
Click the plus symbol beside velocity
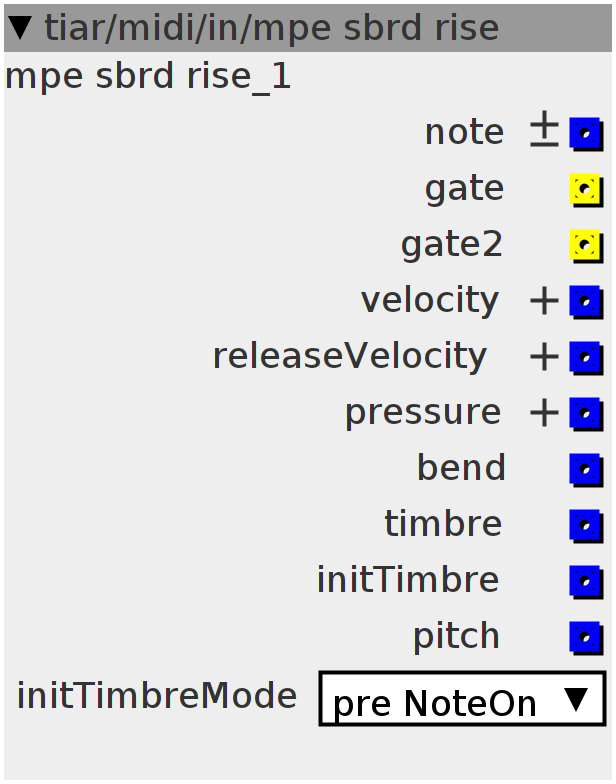click(544, 302)
